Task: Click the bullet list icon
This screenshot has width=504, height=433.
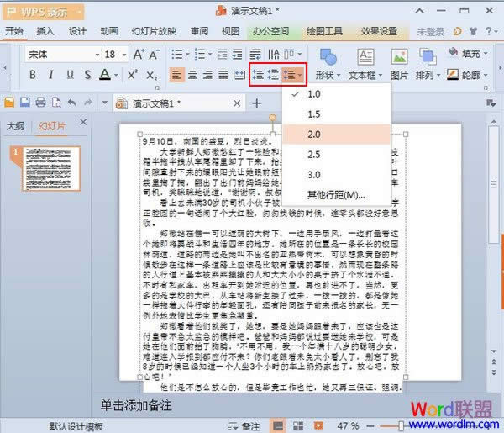Action: (176, 54)
